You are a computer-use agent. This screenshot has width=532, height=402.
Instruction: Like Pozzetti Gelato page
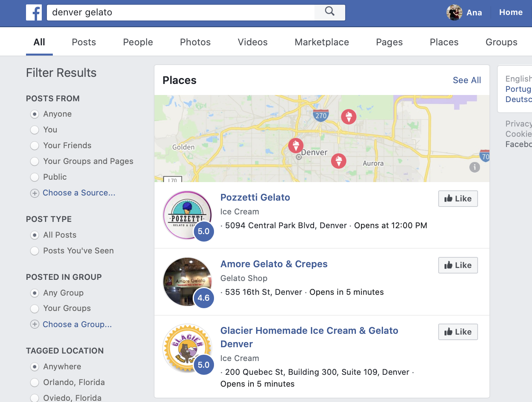click(458, 199)
